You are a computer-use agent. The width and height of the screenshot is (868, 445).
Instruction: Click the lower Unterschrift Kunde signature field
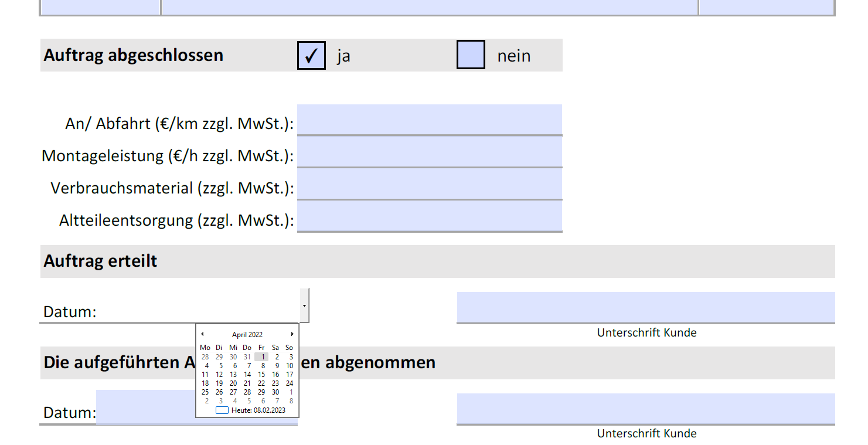645,409
